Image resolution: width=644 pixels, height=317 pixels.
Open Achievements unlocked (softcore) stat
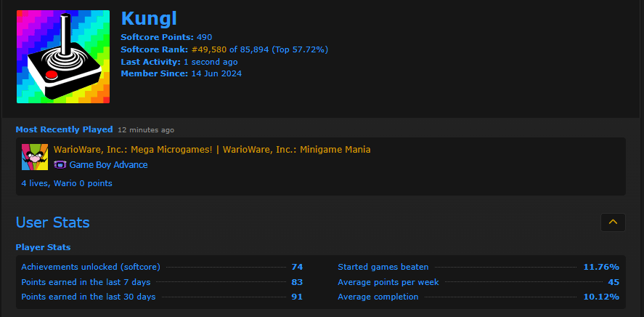91,267
